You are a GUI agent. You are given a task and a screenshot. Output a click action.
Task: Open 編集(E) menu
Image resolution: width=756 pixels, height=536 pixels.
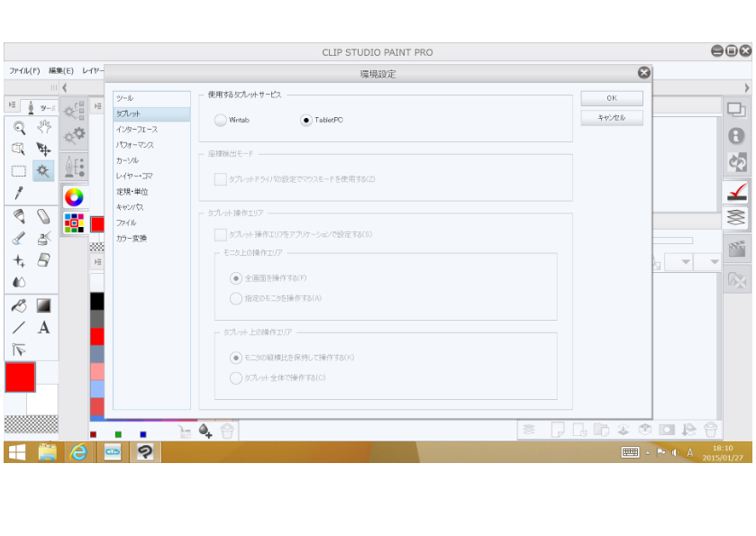pos(61,71)
